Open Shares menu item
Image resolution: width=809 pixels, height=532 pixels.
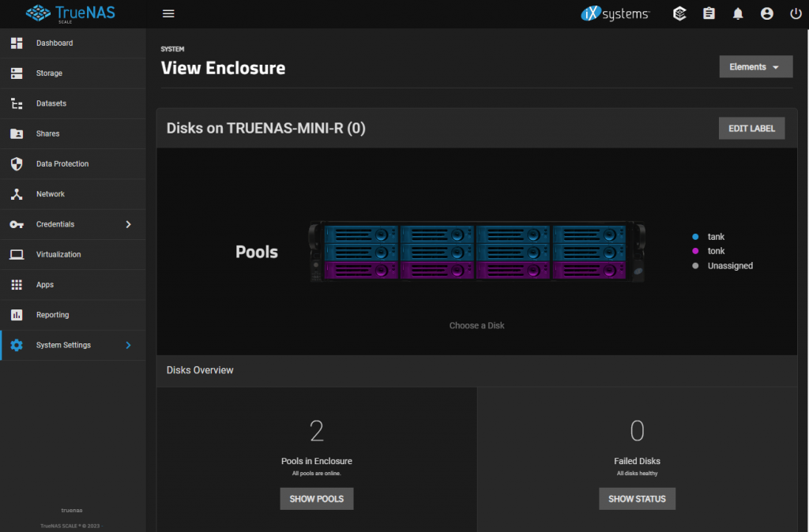point(73,133)
